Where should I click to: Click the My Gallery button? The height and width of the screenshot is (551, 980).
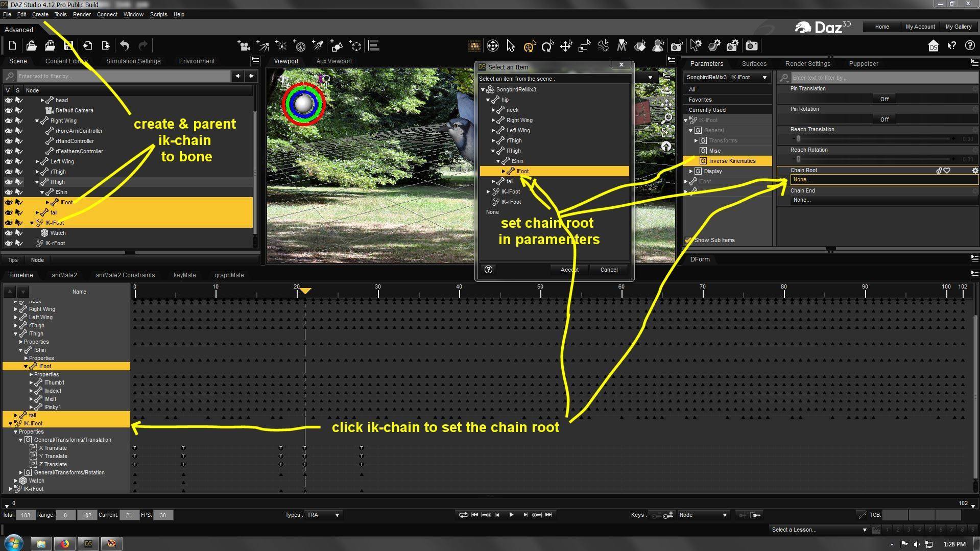959,27
